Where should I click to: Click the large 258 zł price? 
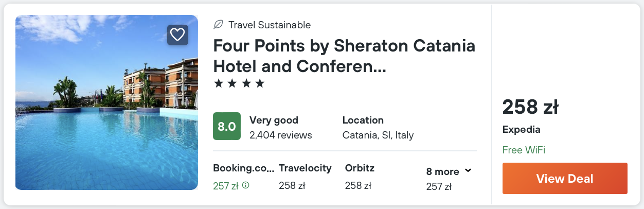[530, 107]
